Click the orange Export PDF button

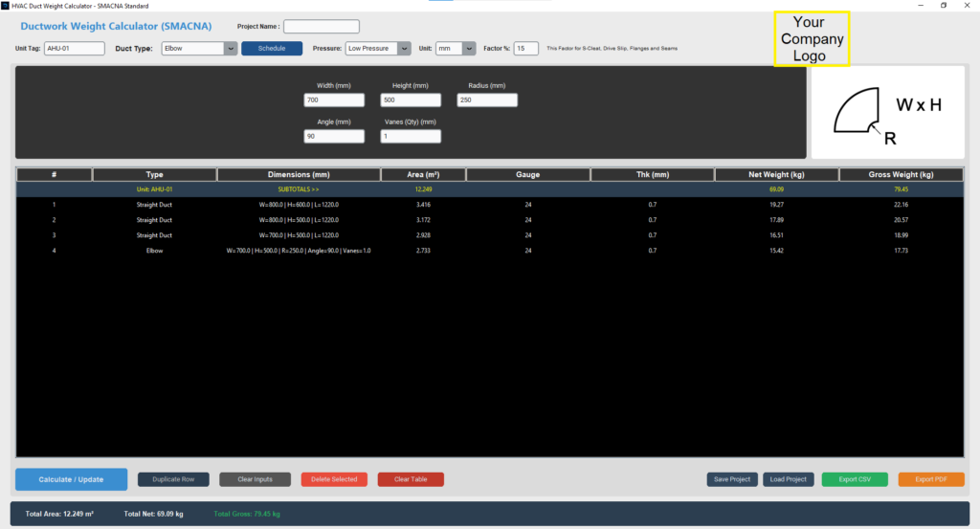pos(931,479)
